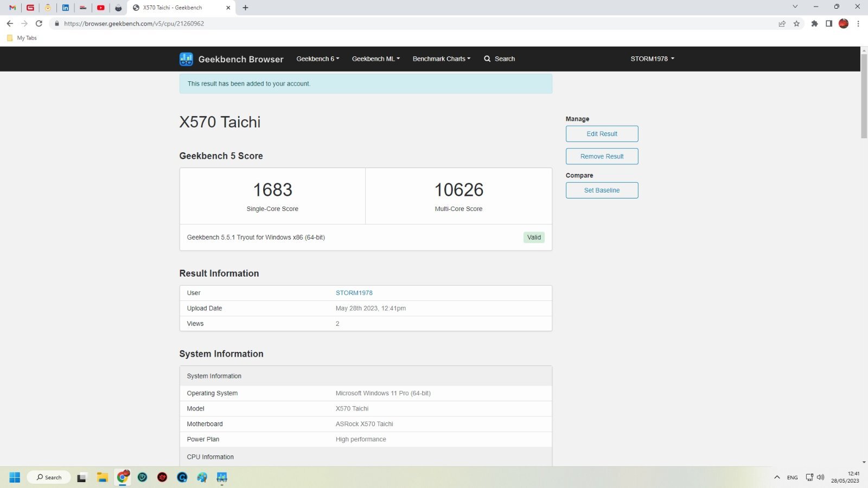Toggle the Chrome side panel
Image resolution: width=868 pixels, height=488 pixels.
(829, 23)
